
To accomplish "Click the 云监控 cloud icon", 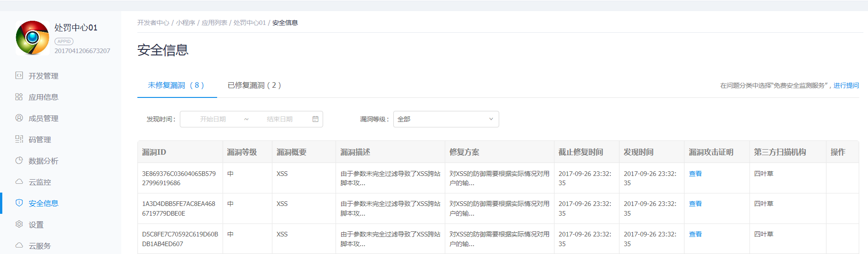I will pyautogui.click(x=19, y=181).
